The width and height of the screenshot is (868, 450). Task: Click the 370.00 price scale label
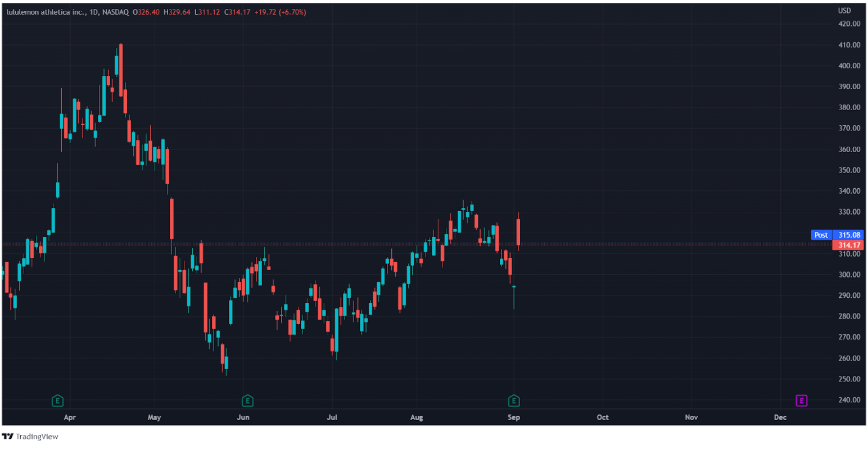coord(849,128)
